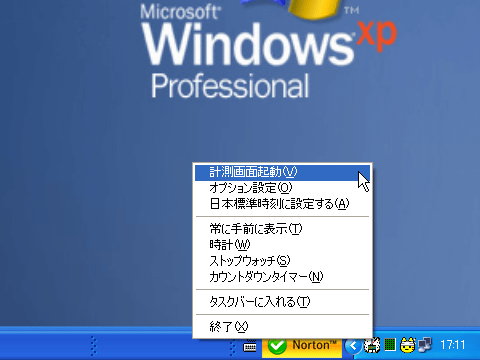The image size is (480, 360).
Task: Click the white cat tray icon
Action: 372,345
